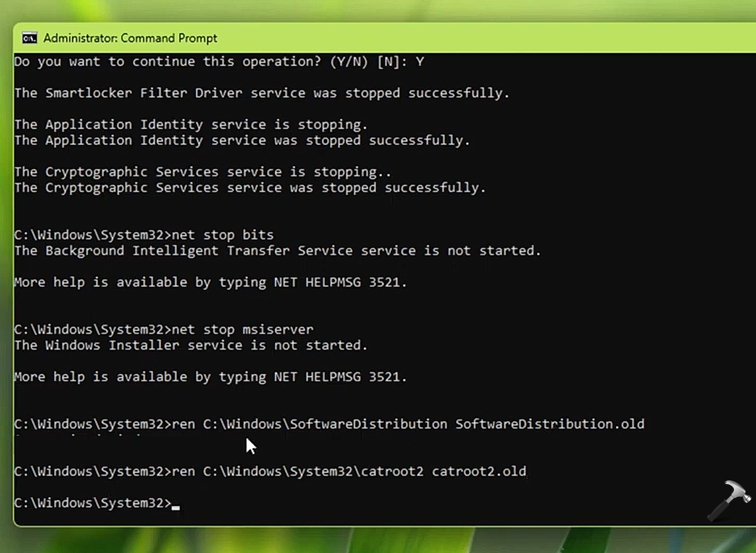Click the Command Prompt icon in title bar
Screen dimensions: 756x553
point(29,38)
